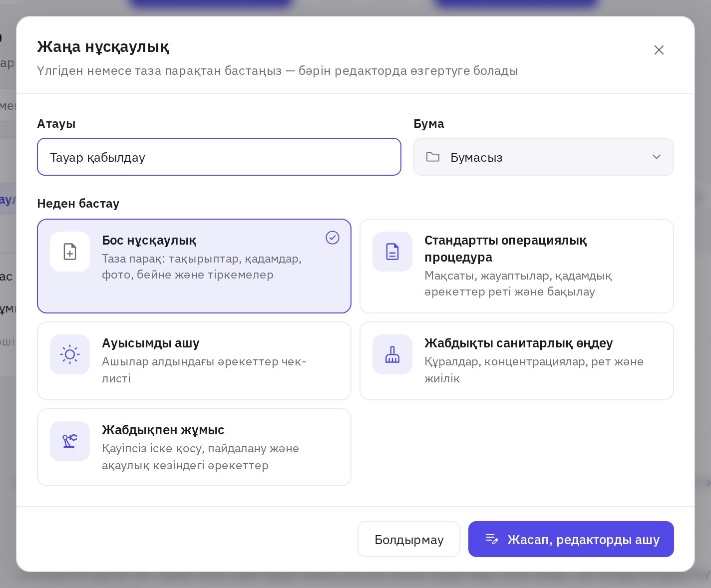Click description text Таза парақ: тақырыптар, қадамдар
Screen dimensions: 711x588
click(202, 267)
